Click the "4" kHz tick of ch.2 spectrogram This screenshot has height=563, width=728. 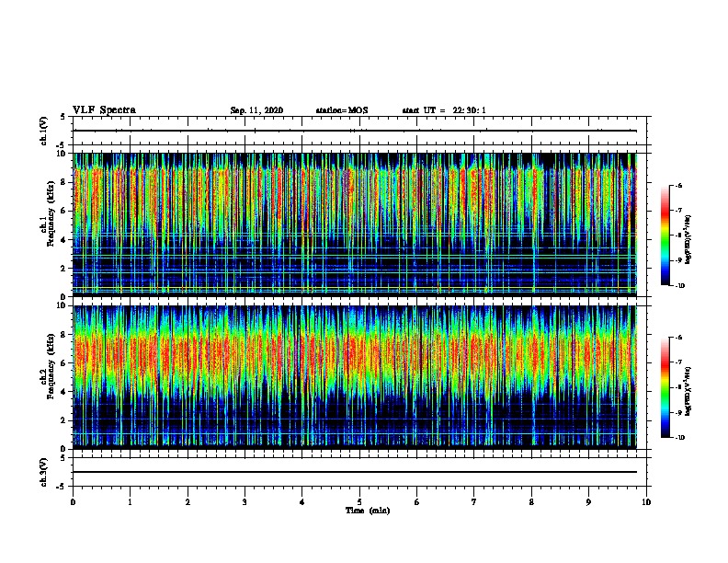coord(63,392)
